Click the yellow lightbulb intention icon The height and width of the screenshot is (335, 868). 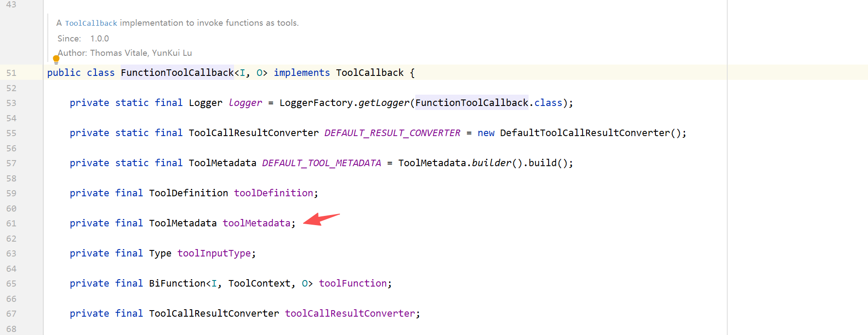pyautogui.click(x=56, y=59)
